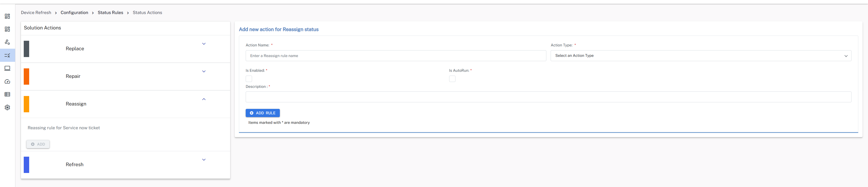Enable the Is Enabled checkbox
This screenshot has height=187, width=868.
(x=249, y=79)
